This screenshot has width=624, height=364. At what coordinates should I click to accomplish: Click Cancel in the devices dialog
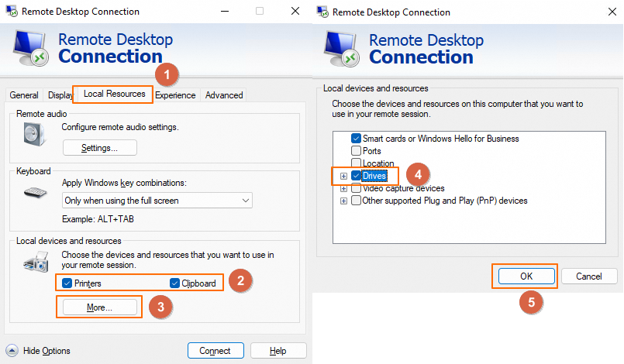pos(589,276)
